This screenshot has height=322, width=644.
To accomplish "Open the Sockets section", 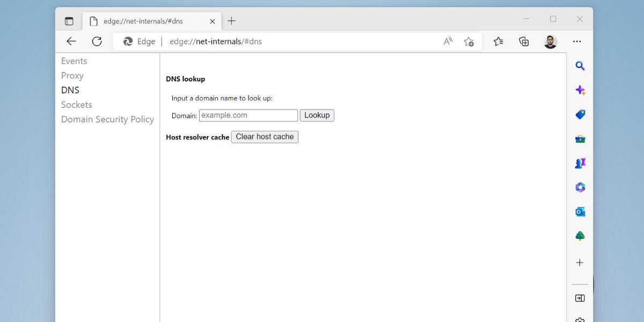I will [76, 104].
